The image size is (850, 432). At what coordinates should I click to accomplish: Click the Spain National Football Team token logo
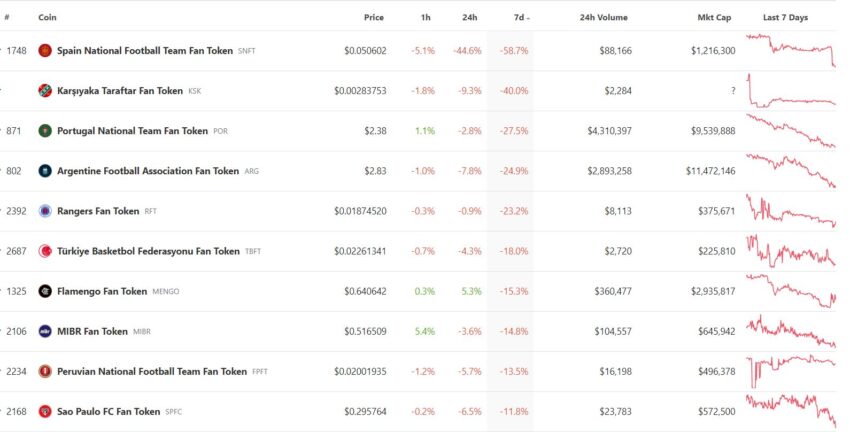click(45, 51)
